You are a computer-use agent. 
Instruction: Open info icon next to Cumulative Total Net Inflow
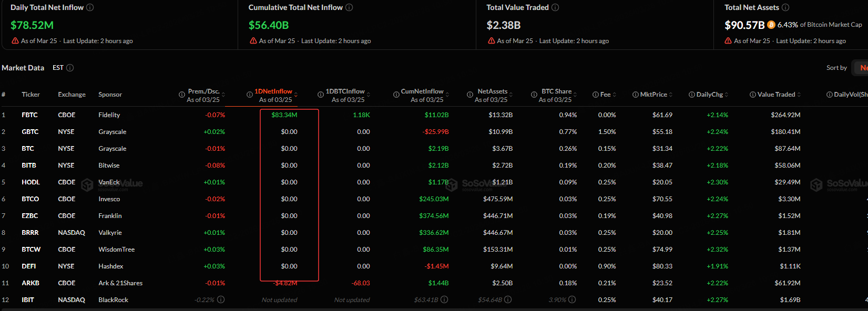349,7
